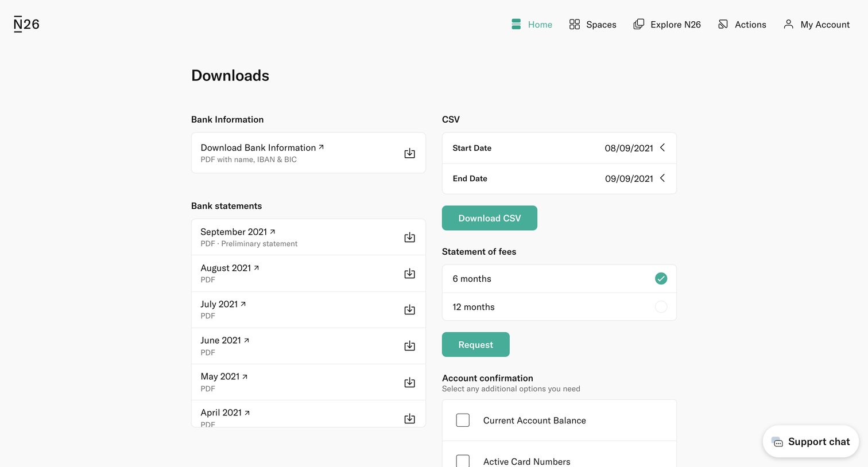Click the chat bubble icon in Support chat
This screenshot has width=868, height=467.
777,442
